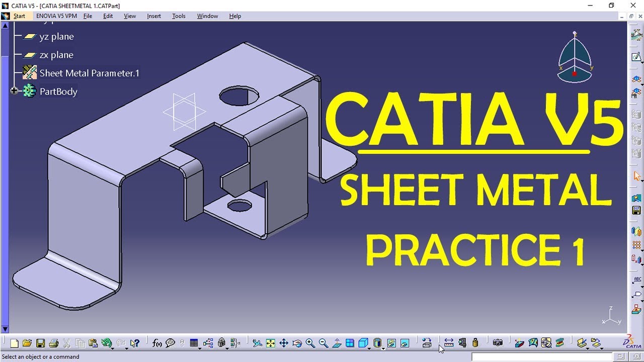Click the Select arrow tool in right toolbar

point(637,176)
